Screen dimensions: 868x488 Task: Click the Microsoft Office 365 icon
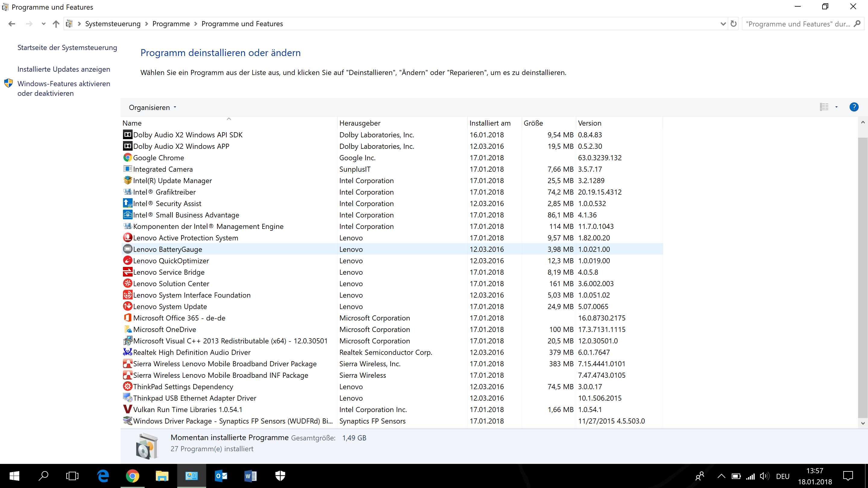click(x=127, y=318)
